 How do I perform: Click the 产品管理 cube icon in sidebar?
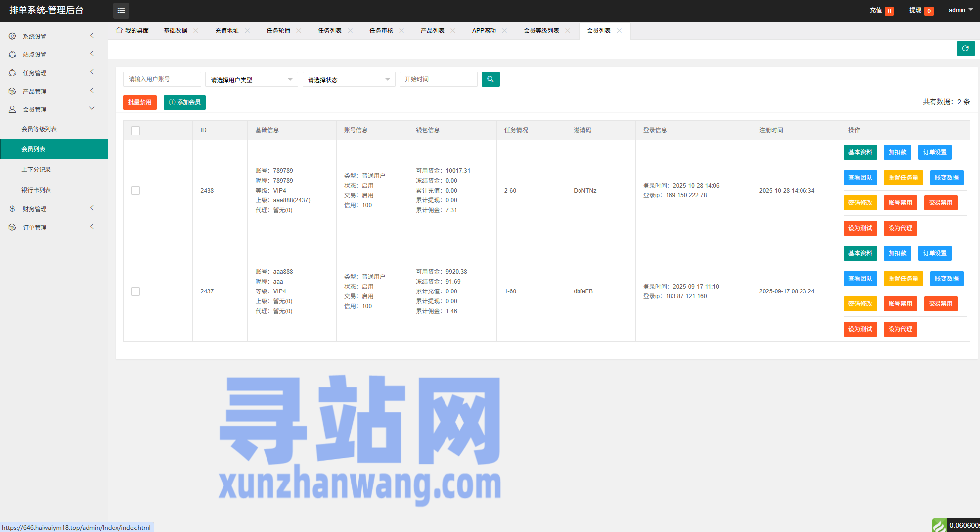coord(12,91)
